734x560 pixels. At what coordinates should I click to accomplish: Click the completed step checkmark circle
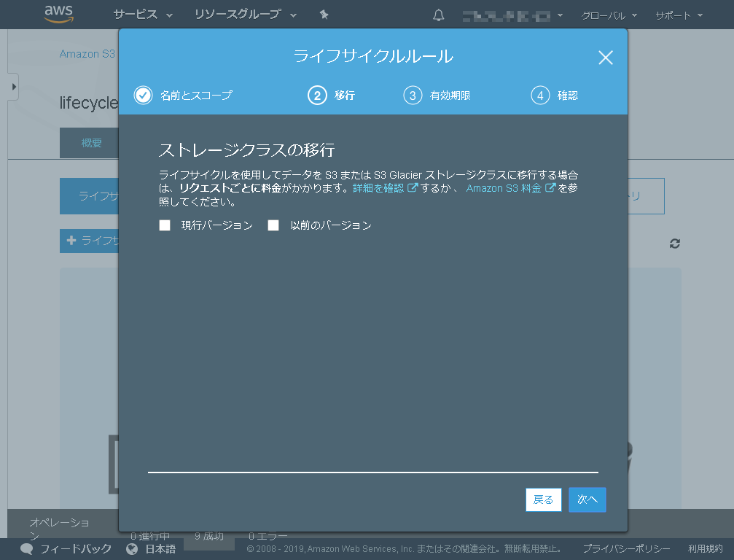pyautogui.click(x=144, y=95)
